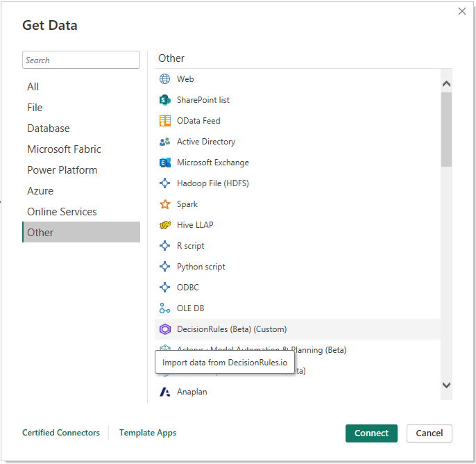Click the Spark star icon

coord(164,204)
